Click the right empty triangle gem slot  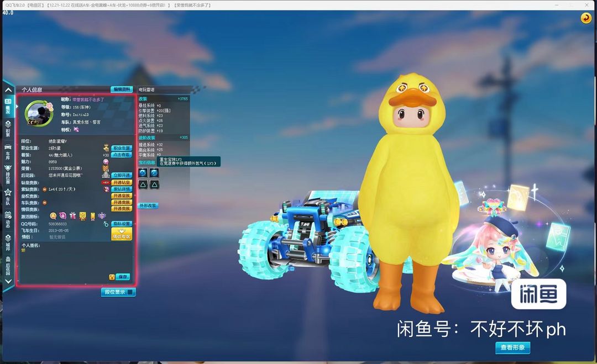pyautogui.click(x=154, y=185)
